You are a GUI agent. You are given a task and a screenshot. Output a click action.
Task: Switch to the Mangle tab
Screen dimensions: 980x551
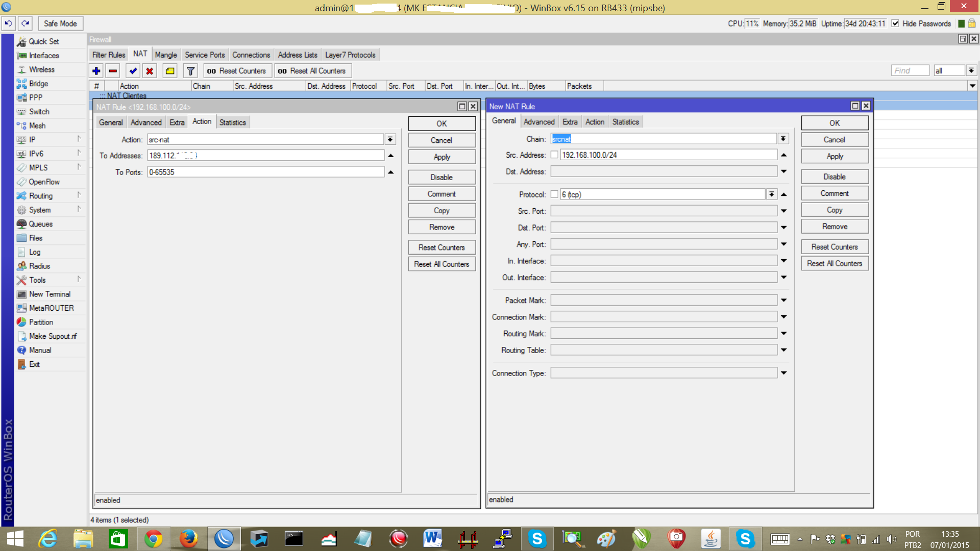coord(166,55)
